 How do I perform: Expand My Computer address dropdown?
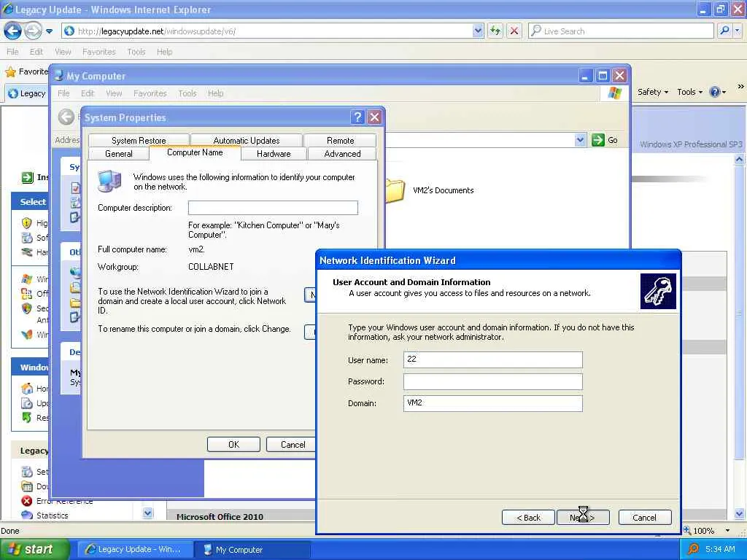point(580,140)
